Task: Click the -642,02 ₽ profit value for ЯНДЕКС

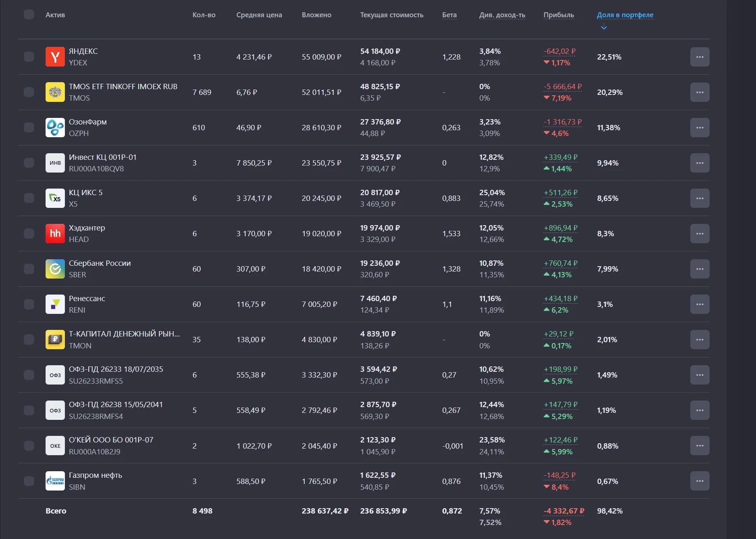Action: pos(560,51)
